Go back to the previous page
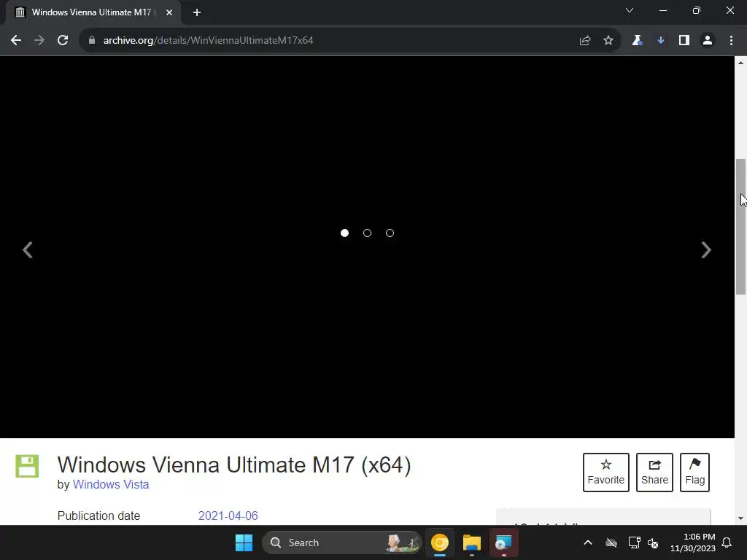This screenshot has width=747, height=560. click(16, 41)
